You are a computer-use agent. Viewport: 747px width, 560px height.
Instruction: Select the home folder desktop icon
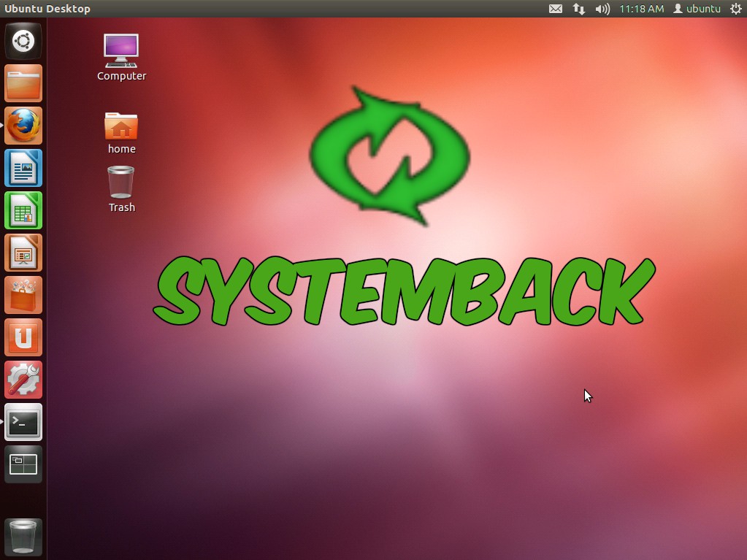(121, 134)
